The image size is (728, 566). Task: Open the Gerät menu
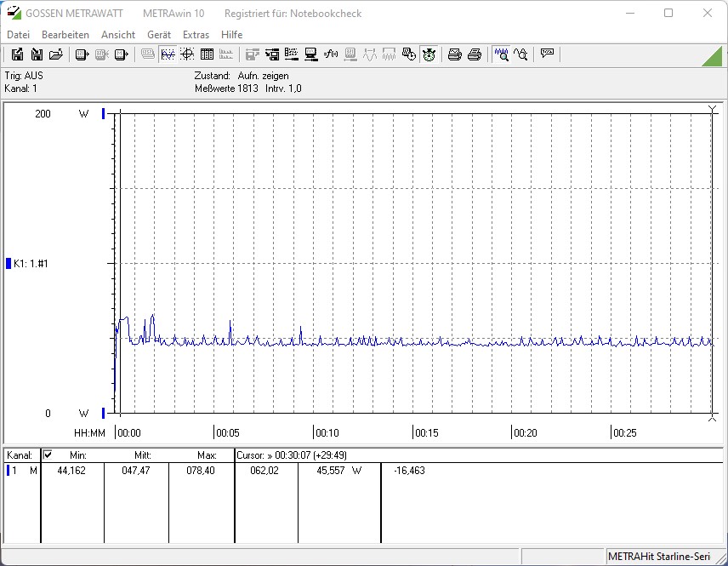(x=159, y=35)
